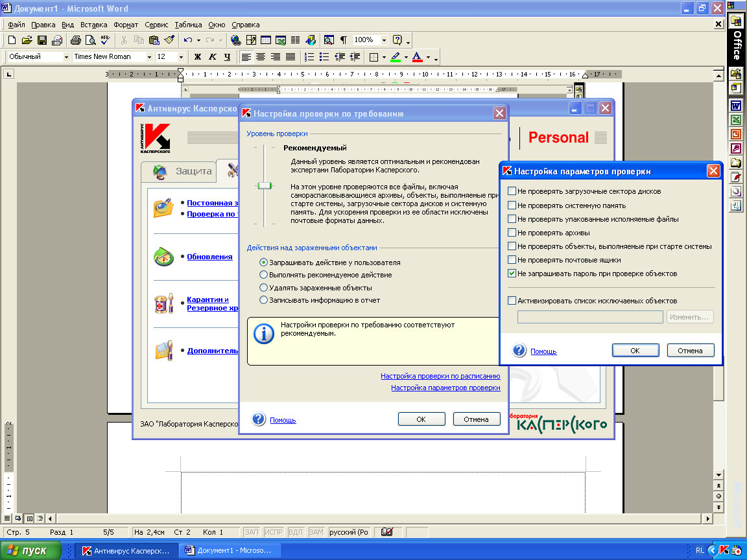Screen dimensions: 747x560
Task: Apply Bold (Ж) formatting
Action: coord(198,57)
